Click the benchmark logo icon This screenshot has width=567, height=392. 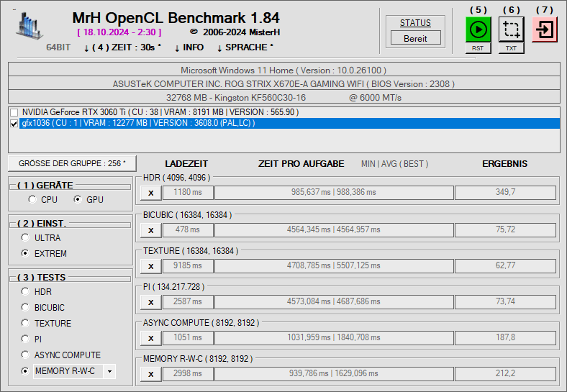tap(30, 25)
